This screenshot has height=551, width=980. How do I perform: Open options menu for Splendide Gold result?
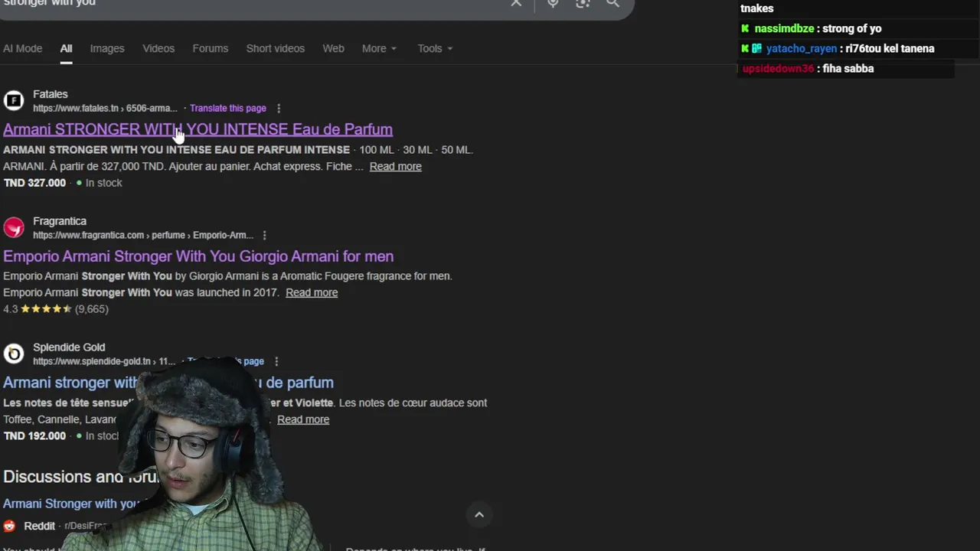(276, 361)
